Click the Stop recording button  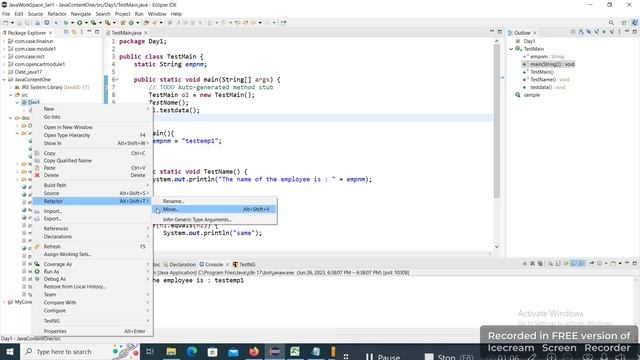[449, 356]
